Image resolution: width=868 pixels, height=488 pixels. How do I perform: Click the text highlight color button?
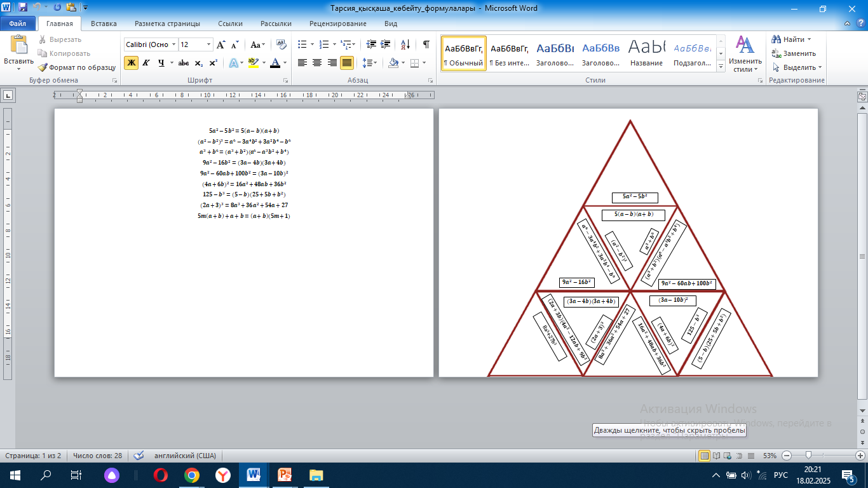click(252, 63)
